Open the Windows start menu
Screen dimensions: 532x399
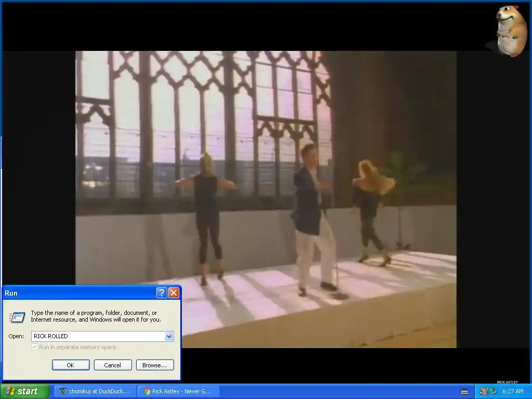coord(24,391)
